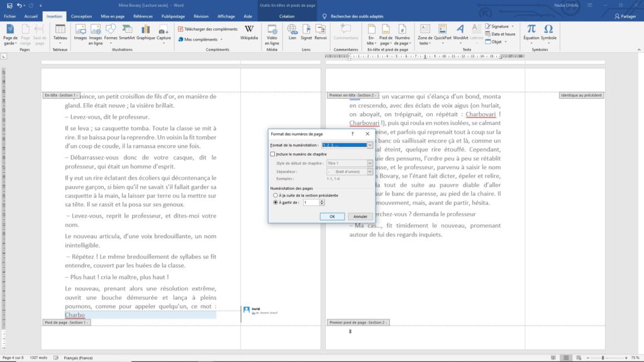Switch to the Mise en page tab

pyautogui.click(x=113, y=16)
